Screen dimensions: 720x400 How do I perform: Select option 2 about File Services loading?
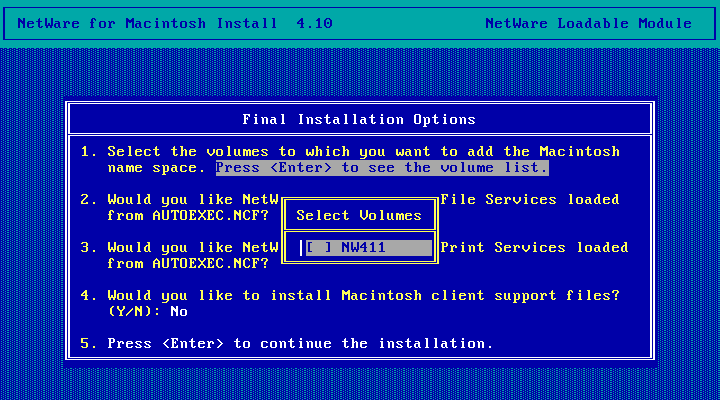click(350, 208)
